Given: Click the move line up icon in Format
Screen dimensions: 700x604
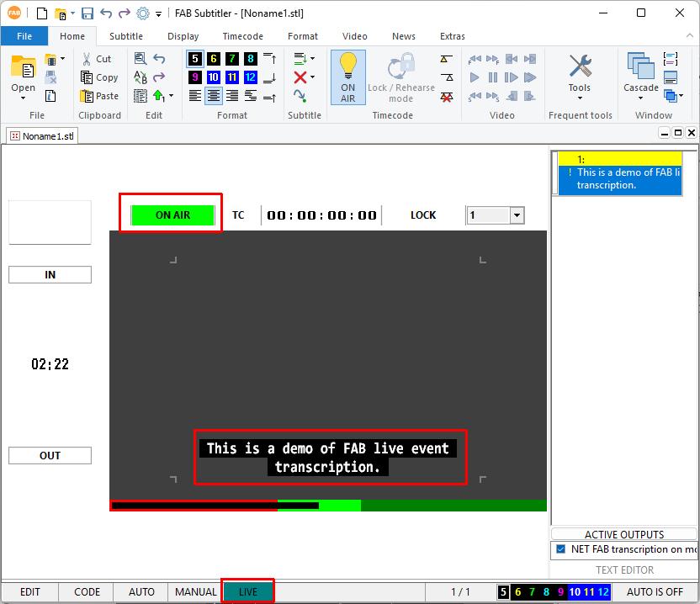Looking at the screenshot, I should pyautogui.click(x=269, y=59).
